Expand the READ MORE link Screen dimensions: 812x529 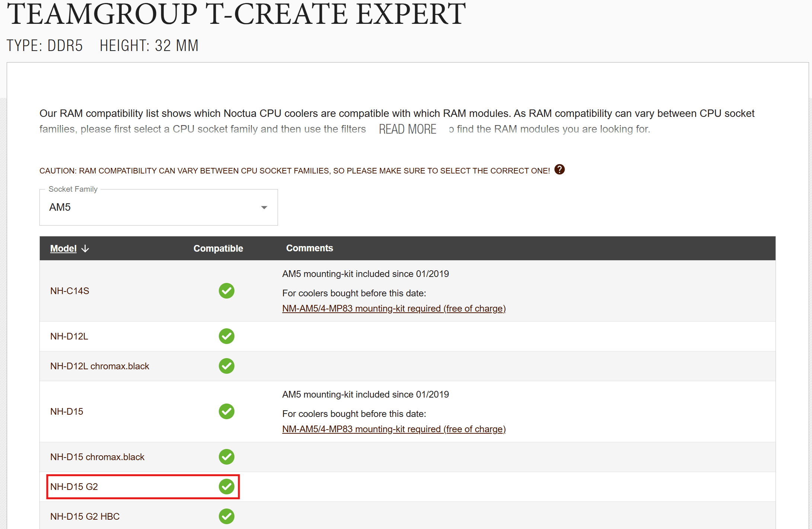pyautogui.click(x=407, y=129)
